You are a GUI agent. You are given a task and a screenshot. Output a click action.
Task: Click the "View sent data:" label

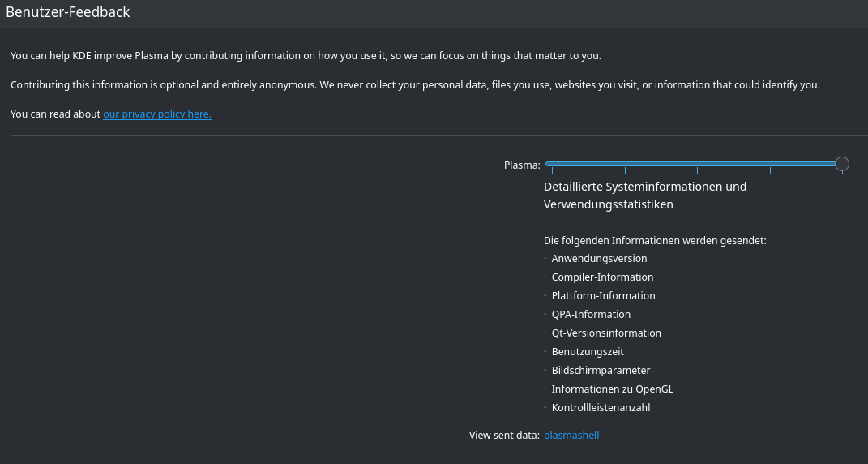coord(504,436)
